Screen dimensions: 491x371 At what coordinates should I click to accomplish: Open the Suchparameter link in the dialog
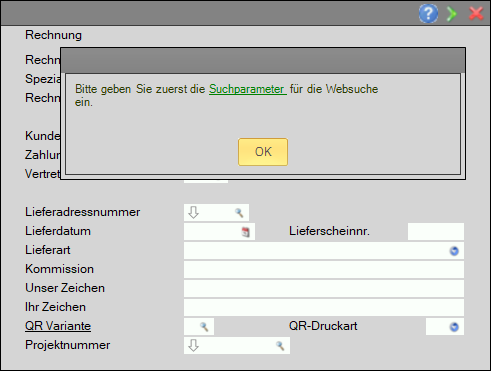(248, 89)
